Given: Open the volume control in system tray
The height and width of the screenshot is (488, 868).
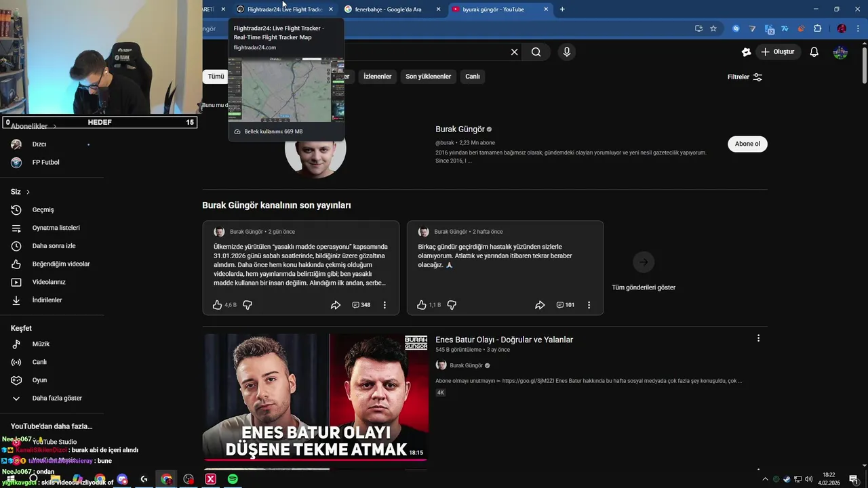Looking at the screenshot, I should pos(808,479).
